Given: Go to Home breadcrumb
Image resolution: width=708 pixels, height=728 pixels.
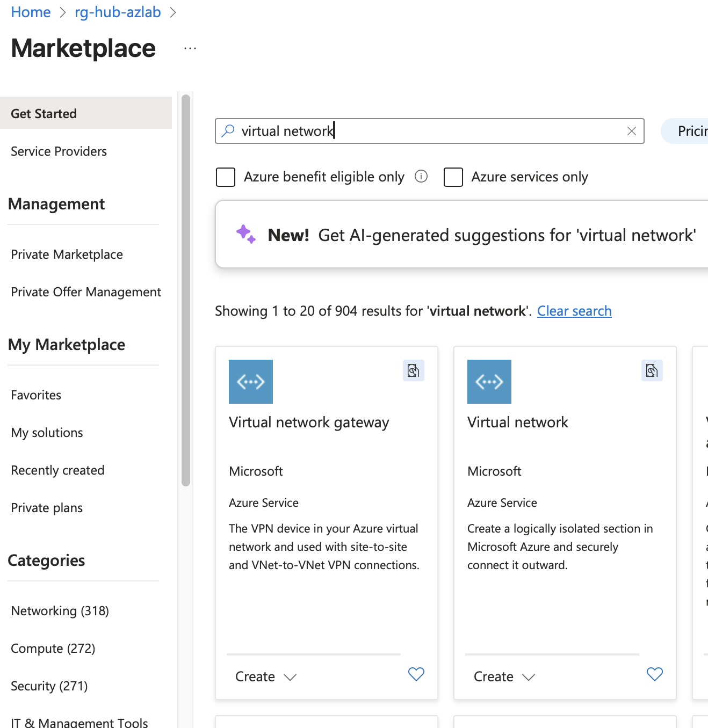Looking at the screenshot, I should point(31,12).
